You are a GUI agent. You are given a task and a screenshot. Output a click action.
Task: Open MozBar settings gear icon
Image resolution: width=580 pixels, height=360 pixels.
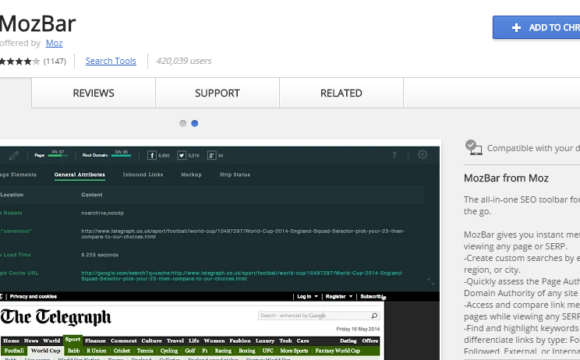coord(422,155)
